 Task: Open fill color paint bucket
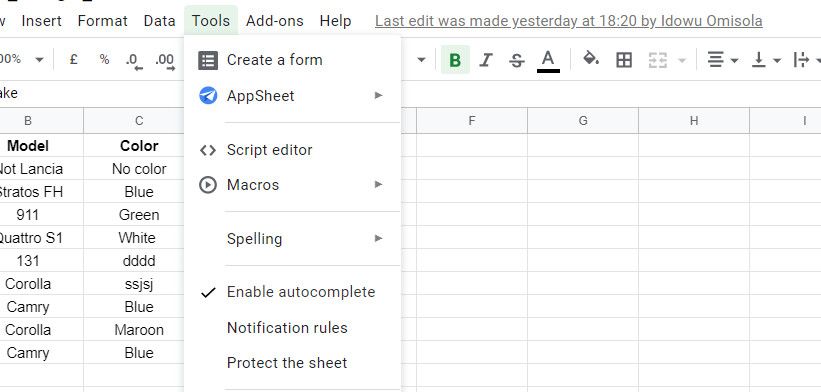tap(591, 59)
